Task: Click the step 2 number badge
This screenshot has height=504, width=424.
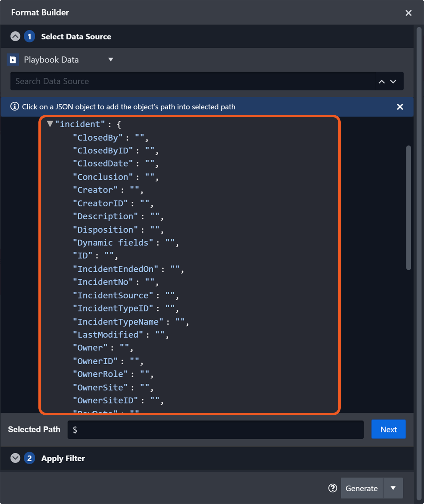Action: click(x=29, y=458)
